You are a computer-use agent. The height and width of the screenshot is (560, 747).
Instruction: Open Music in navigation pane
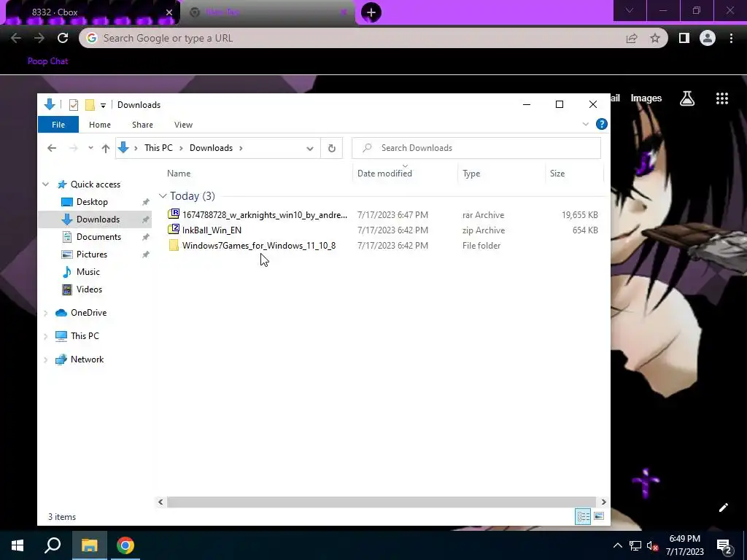88,272
